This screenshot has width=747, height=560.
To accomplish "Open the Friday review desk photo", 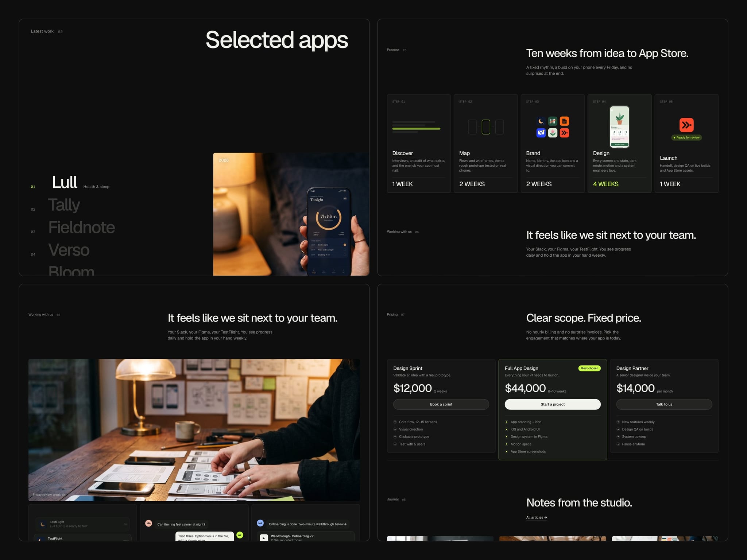I will (x=194, y=430).
